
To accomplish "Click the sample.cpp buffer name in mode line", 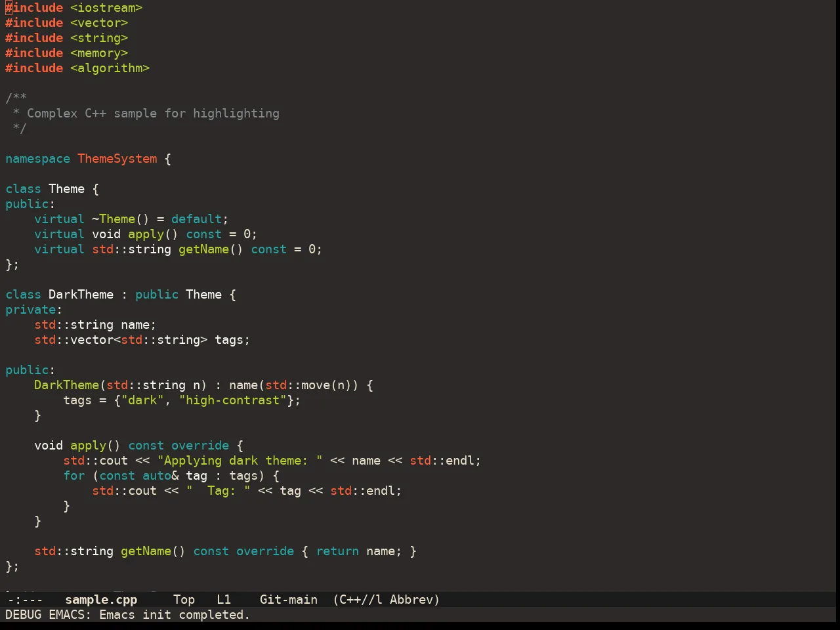I will coord(101,600).
